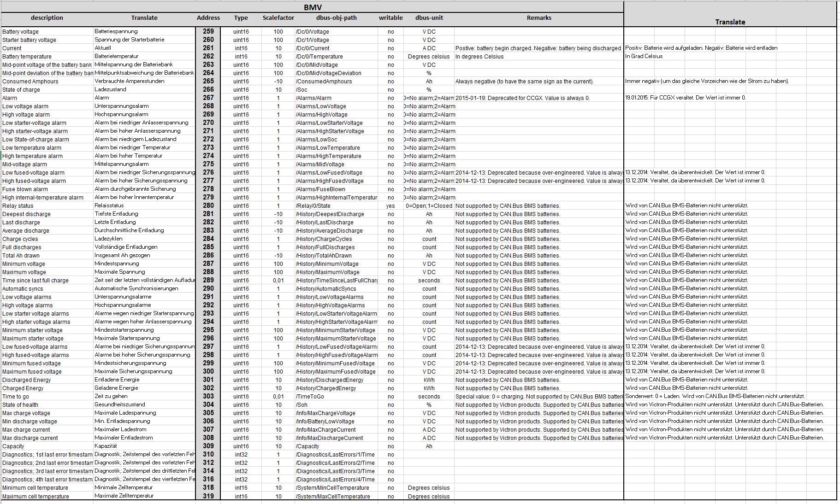Viewport: 840px width, 504px height.
Task: Select the '/Diagnostics/LastErrors/2/Time' path cell
Action: coord(337,463)
